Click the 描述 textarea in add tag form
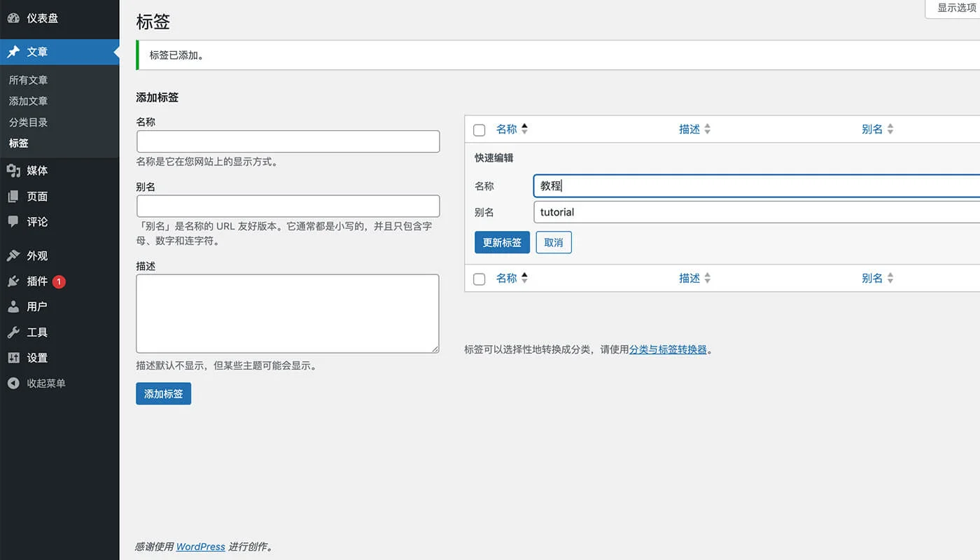This screenshot has height=560, width=980. pos(288,314)
